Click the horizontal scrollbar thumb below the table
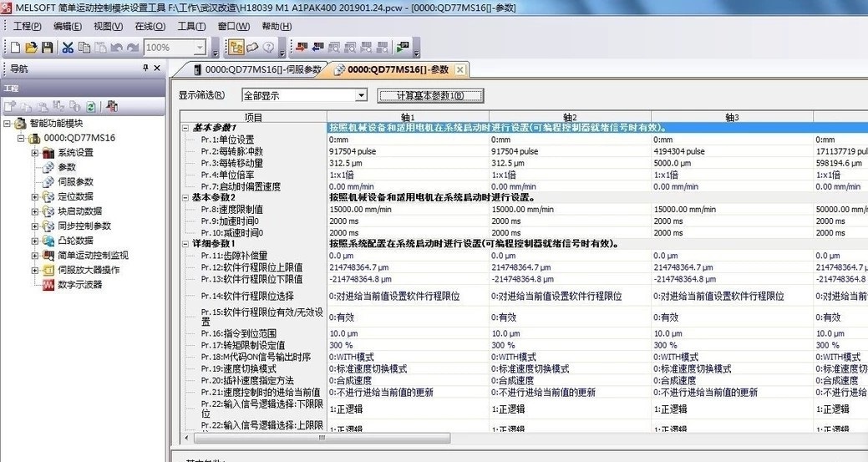The height and width of the screenshot is (462, 868). [322, 439]
